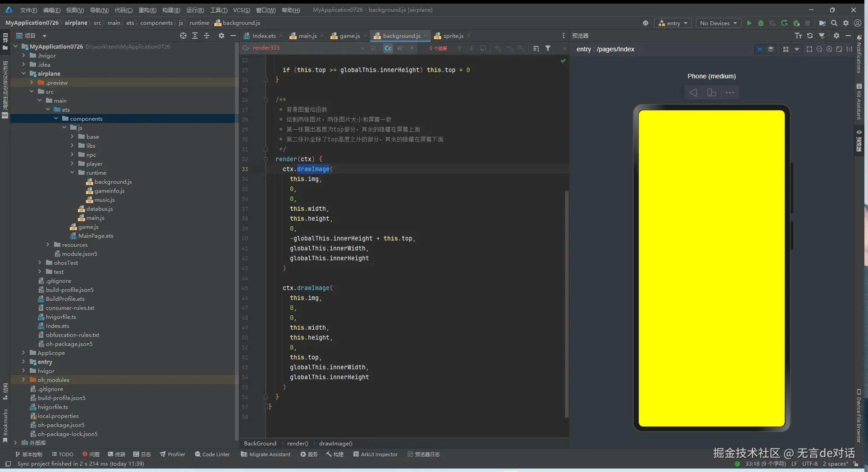Refresh the previewer panel
Screen dimensions: 868x472
pos(810,36)
